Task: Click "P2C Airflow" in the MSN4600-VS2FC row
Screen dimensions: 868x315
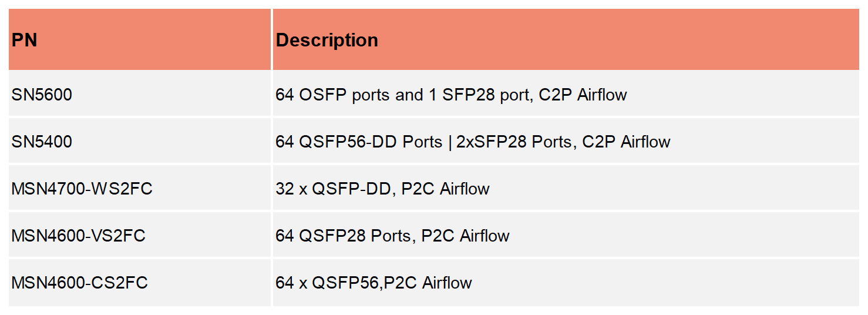Action: pos(465,236)
